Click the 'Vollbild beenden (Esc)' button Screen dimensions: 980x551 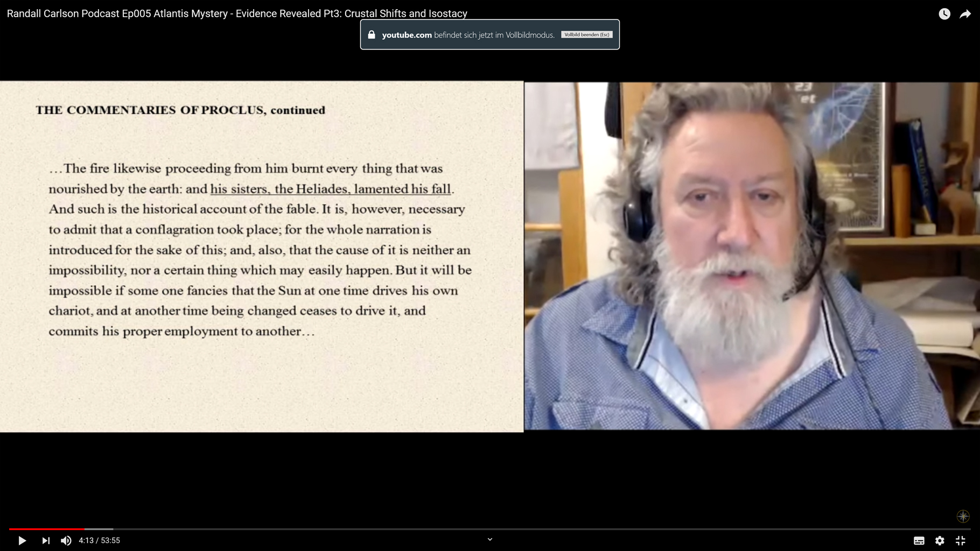pyautogui.click(x=586, y=34)
